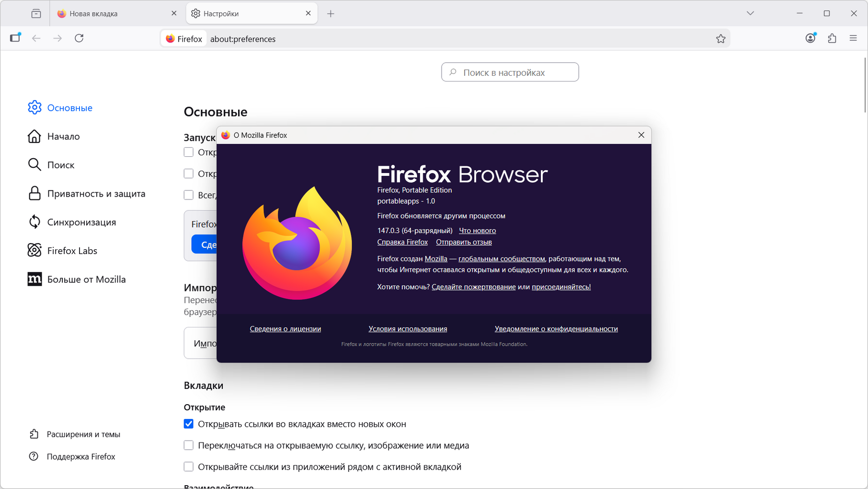Open the Extensions puzzle icon in toolbar

(832, 38)
